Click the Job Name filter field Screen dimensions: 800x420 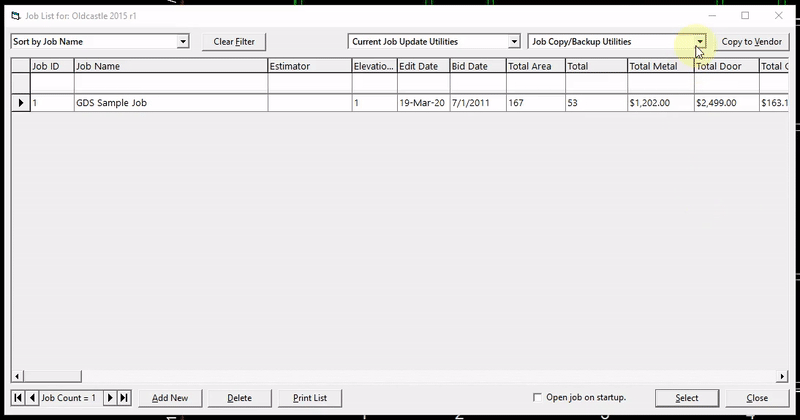click(x=170, y=83)
